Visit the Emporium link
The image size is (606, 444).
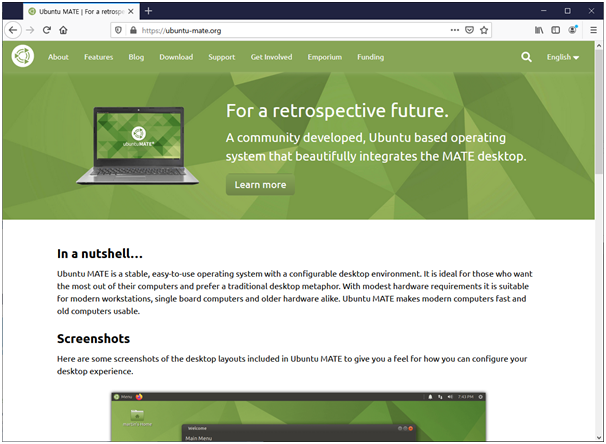point(325,57)
